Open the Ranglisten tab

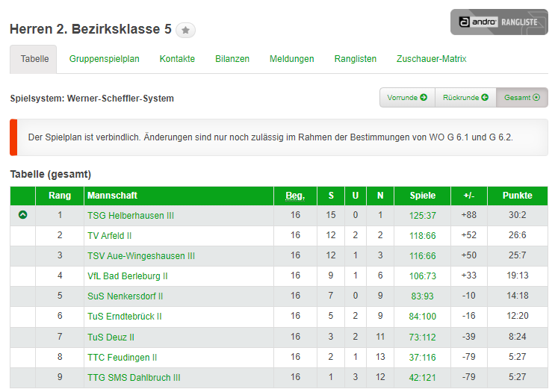pyautogui.click(x=356, y=59)
